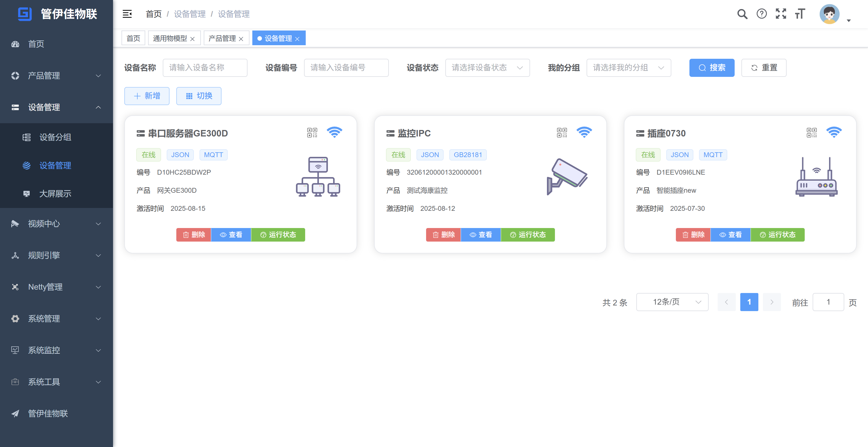The image size is (868, 447).
Task: Open the help question mark icon
Action: click(761, 14)
